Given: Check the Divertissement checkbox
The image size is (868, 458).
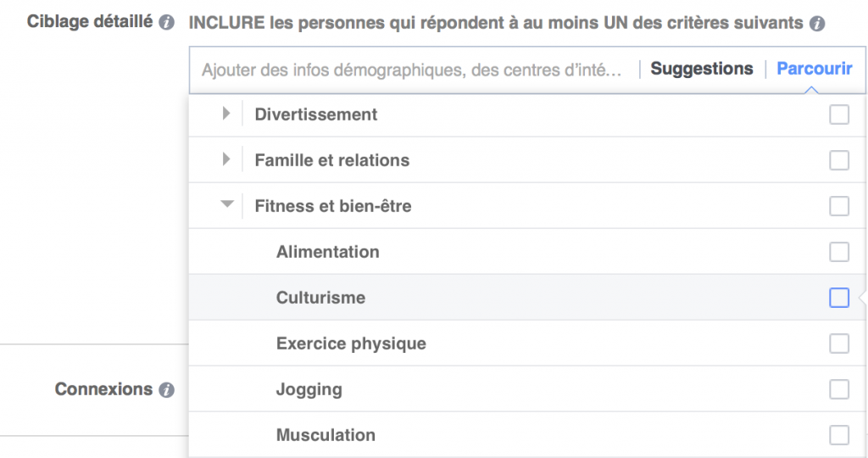Looking at the screenshot, I should tap(839, 114).
